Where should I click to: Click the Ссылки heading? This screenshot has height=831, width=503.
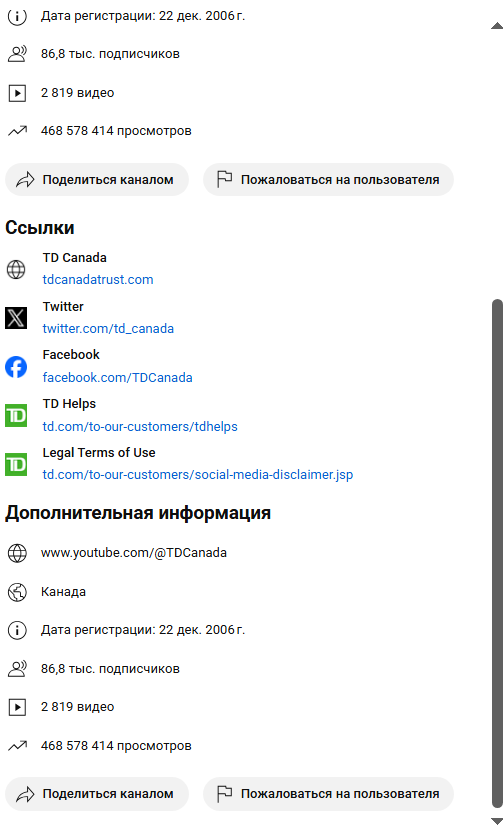tap(40, 228)
